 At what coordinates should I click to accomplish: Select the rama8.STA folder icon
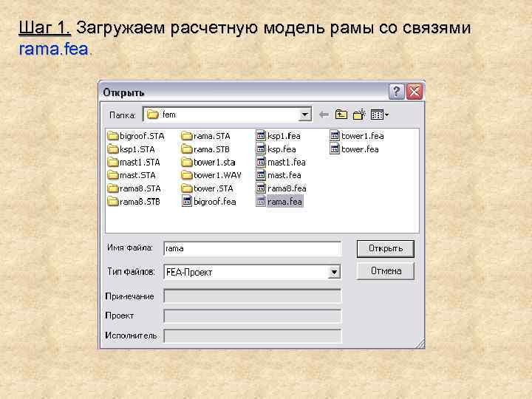112,188
